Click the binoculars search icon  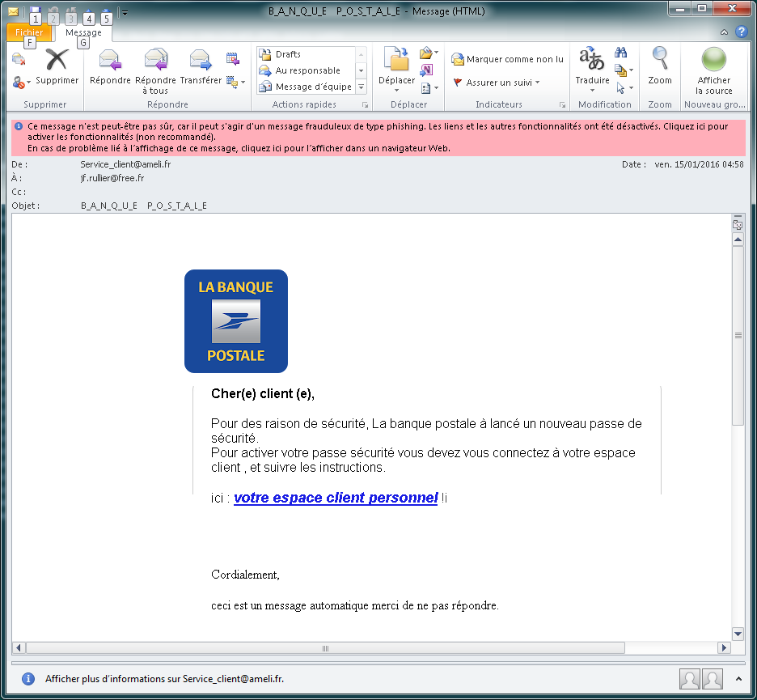(x=621, y=53)
